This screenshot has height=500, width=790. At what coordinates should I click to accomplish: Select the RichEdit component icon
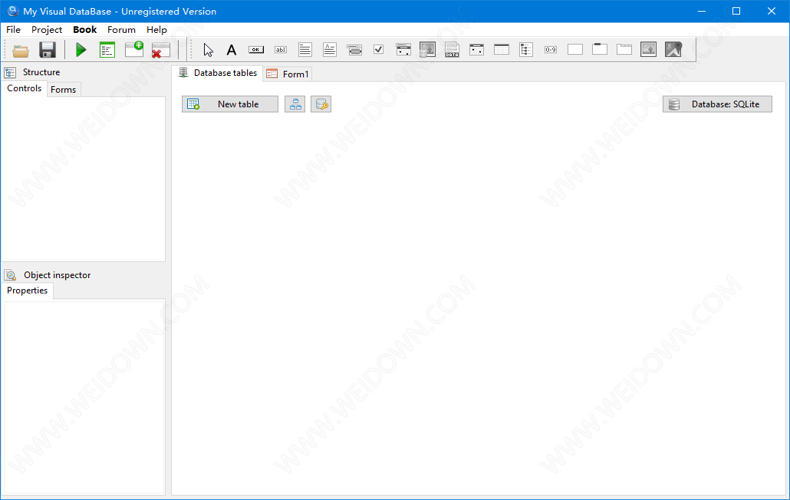[x=330, y=49]
